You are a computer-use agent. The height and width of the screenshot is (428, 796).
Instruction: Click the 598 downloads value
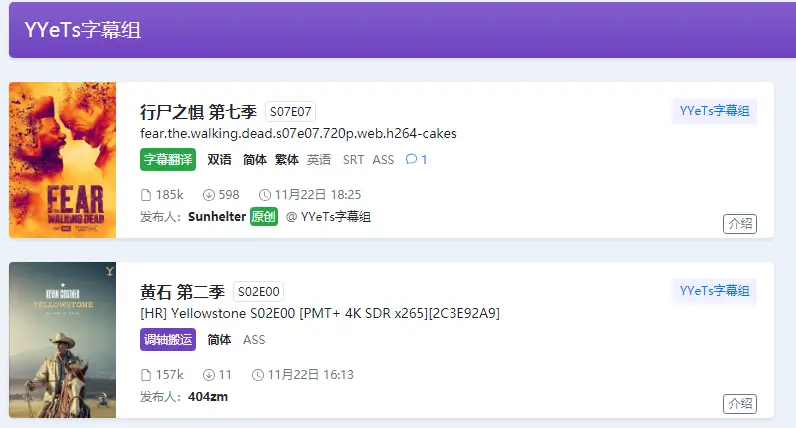(x=229, y=195)
